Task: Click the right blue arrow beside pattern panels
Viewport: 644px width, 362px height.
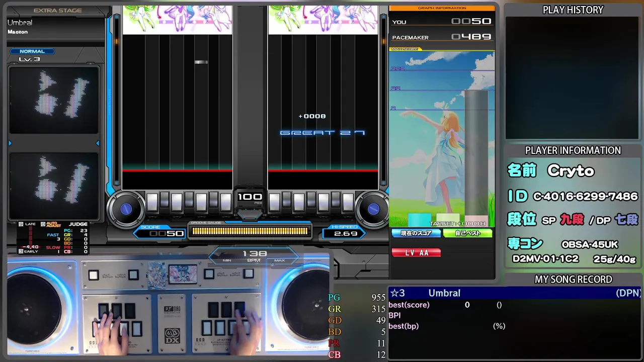Action: 98,143
